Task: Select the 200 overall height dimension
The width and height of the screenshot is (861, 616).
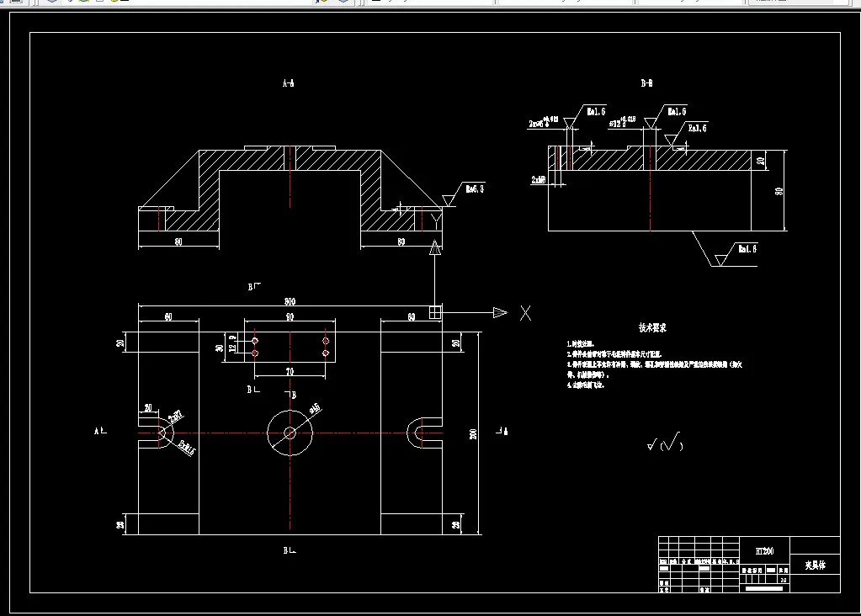Action: (x=473, y=433)
